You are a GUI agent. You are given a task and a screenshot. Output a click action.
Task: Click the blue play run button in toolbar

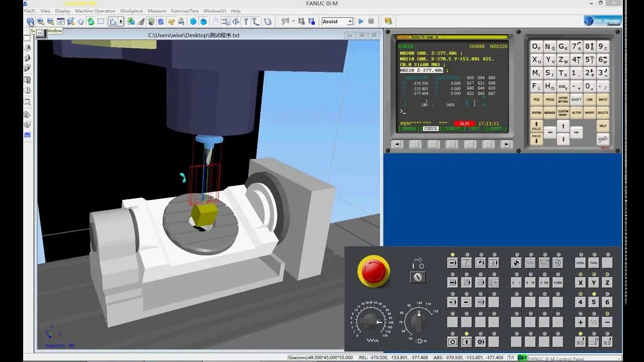click(361, 22)
